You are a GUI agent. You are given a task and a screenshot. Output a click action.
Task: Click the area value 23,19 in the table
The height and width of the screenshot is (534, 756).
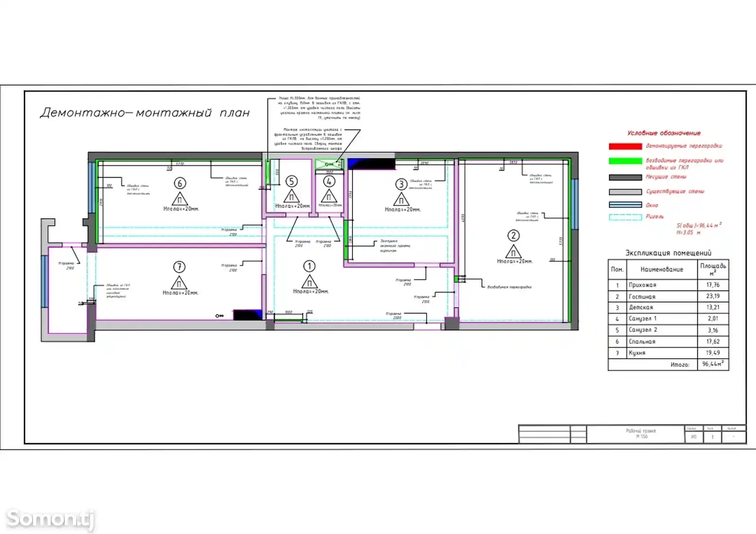tap(713, 296)
